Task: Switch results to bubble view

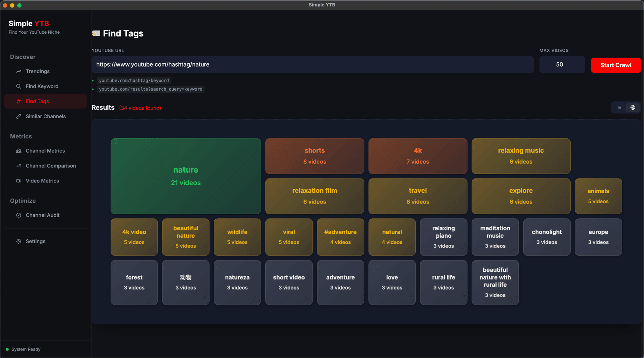Action: (633, 108)
